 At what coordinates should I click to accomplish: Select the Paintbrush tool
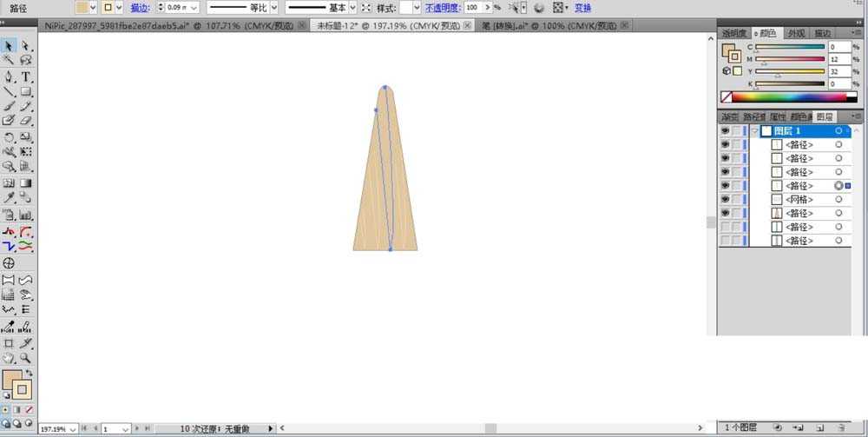(x=9, y=106)
